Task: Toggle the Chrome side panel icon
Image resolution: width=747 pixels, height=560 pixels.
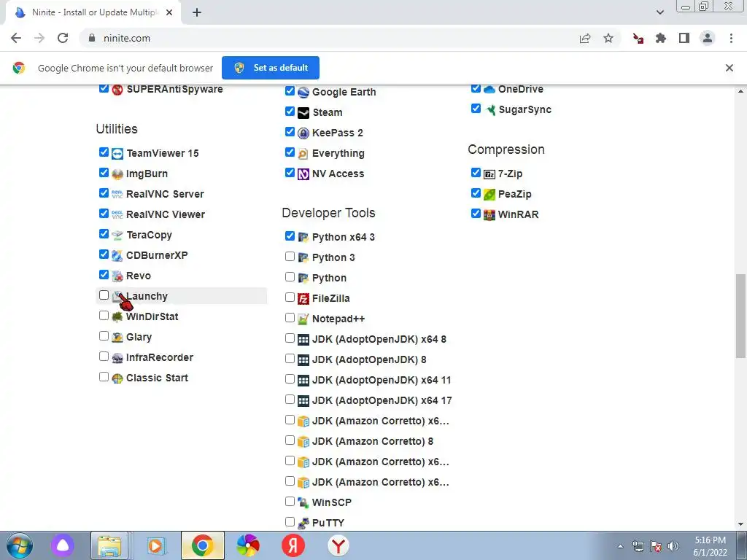Action: 684,38
